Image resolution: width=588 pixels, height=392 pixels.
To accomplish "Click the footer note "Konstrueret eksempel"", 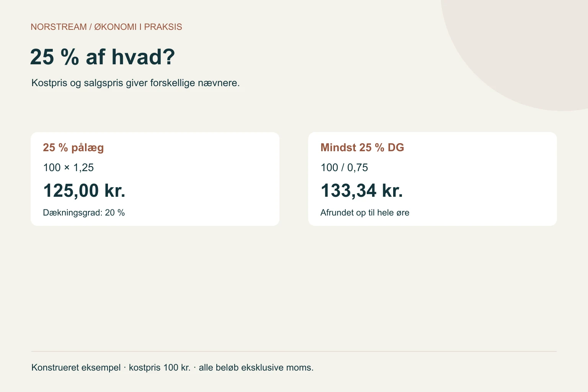I will [76, 367].
